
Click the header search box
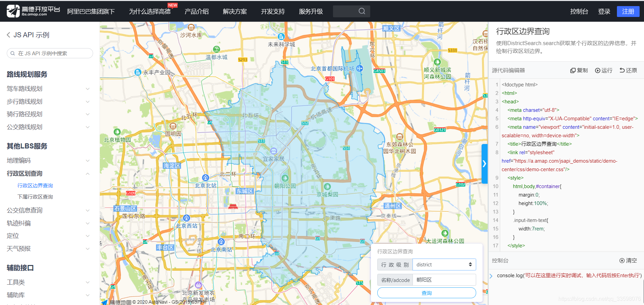point(351,11)
